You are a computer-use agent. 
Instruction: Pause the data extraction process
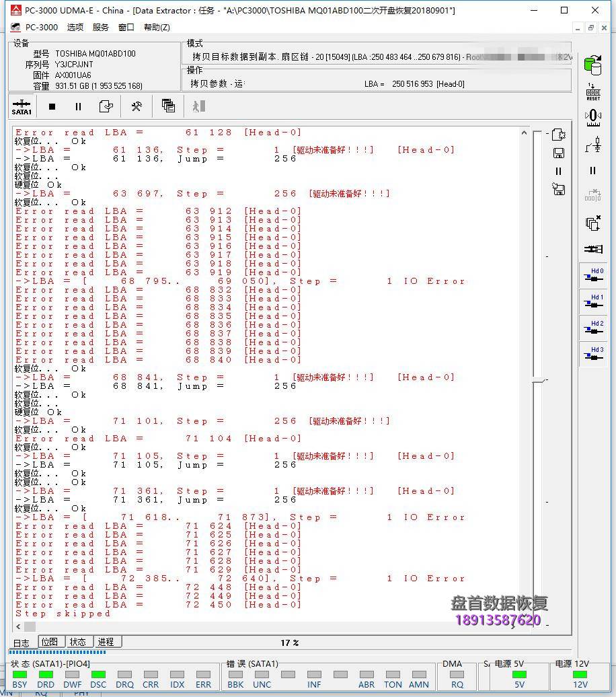[78, 106]
